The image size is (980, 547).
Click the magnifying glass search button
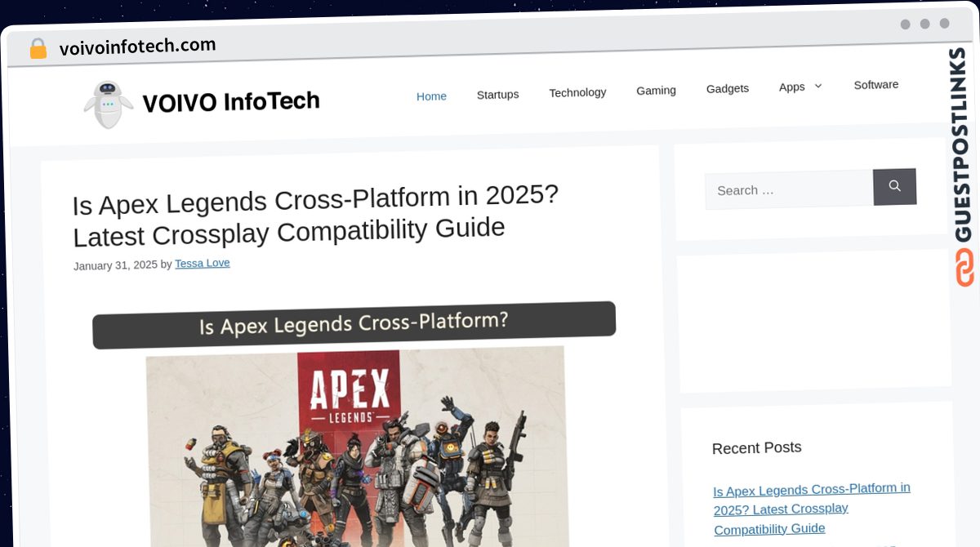[x=894, y=187]
